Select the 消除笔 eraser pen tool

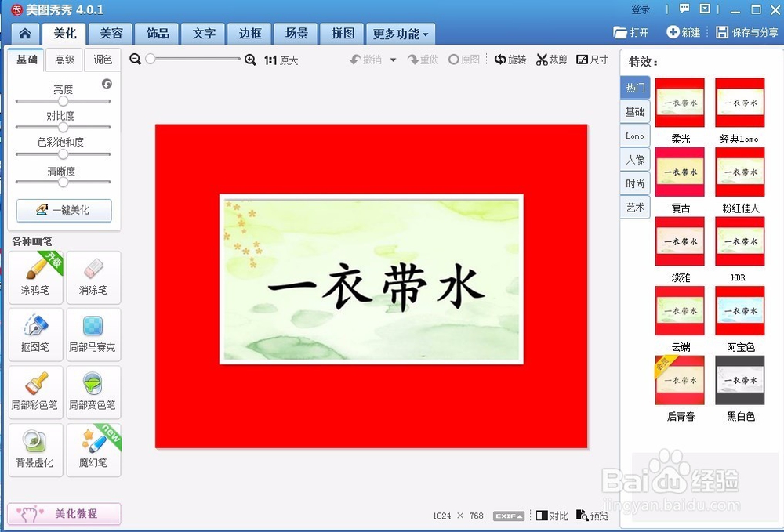(x=93, y=277)
